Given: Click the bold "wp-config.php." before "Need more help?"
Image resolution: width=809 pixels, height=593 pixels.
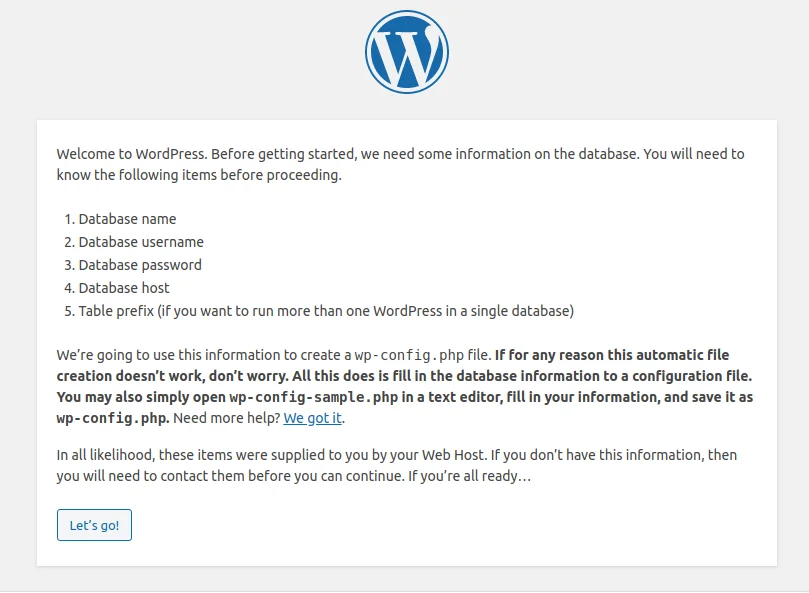Looking at the screenshot, I should tap(113, 418).
